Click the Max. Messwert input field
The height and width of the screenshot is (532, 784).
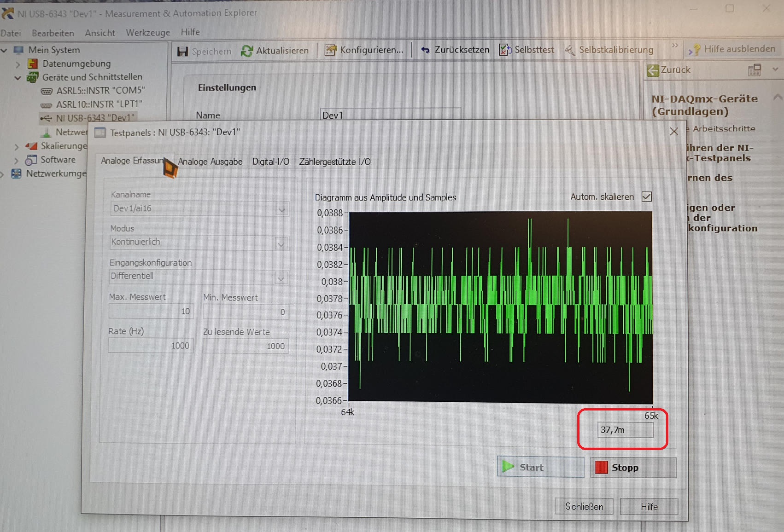coord(151,312)
